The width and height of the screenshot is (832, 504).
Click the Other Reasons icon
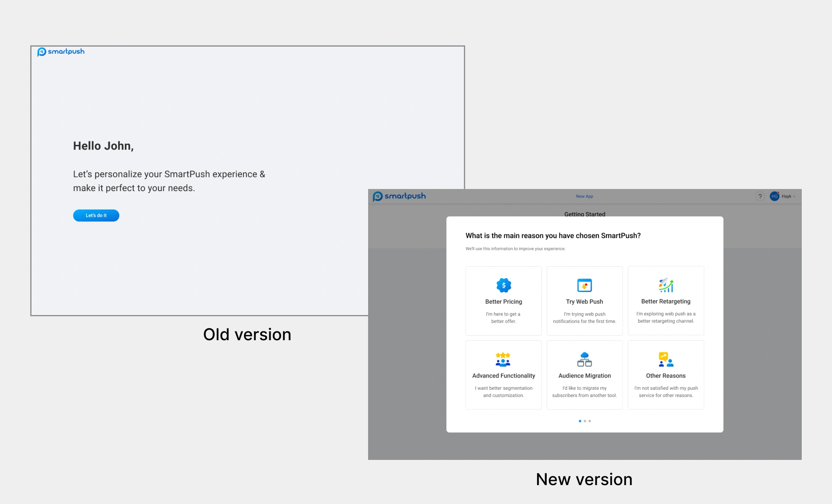[x=666, y=360]
